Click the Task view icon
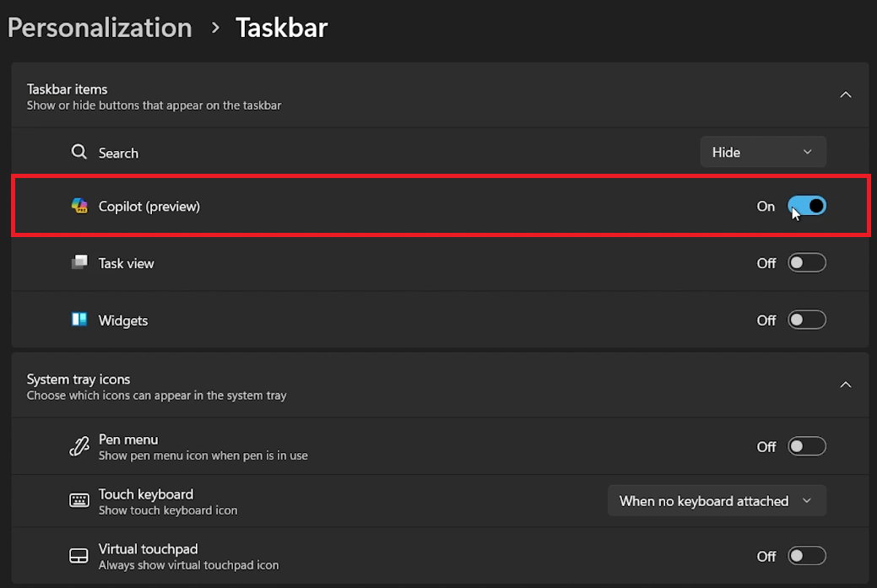Image resolution: width=877 pixels, height=588 pixels. coord(79,262)
